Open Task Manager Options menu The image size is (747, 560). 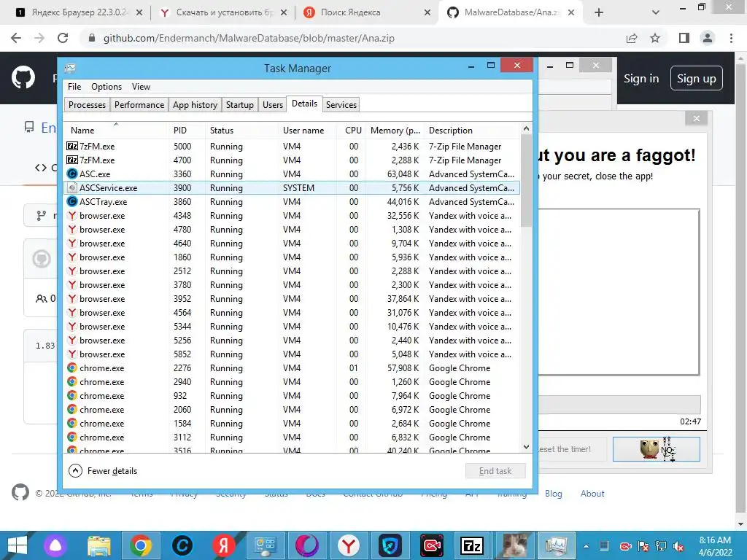tap(107, 87)
